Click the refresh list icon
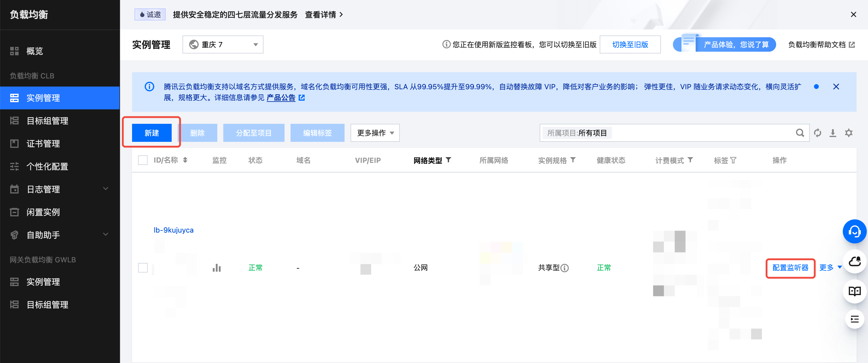 [818, 133]
